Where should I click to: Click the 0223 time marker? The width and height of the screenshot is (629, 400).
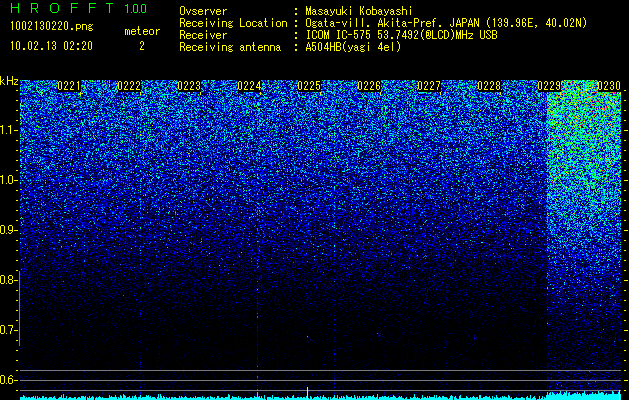[x=189, y=86]
